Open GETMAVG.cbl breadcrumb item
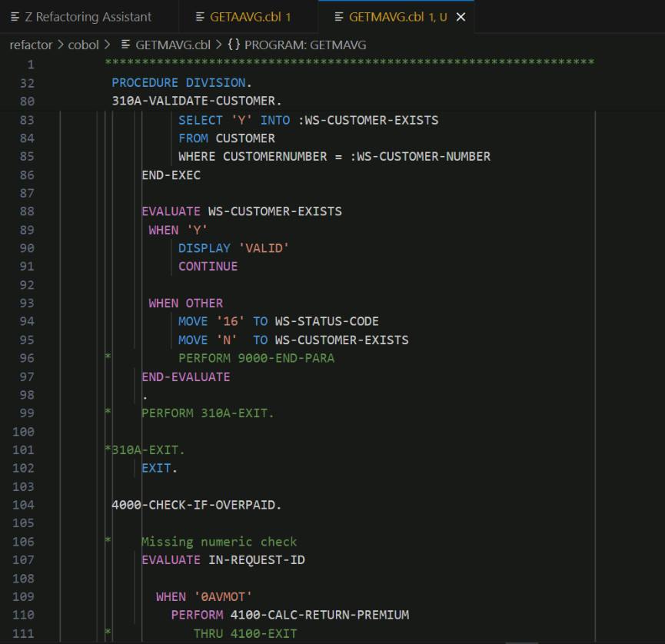Screen dimensions: 665x644 [173, 45]
